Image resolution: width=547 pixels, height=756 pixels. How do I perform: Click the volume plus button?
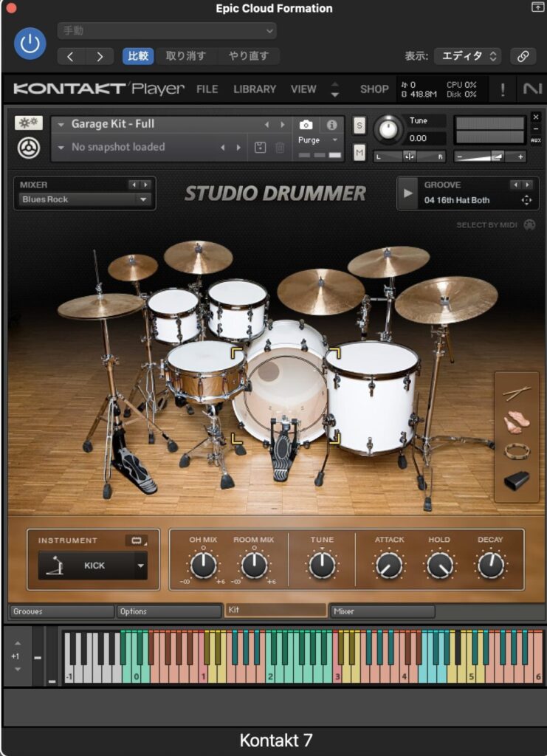(520, 157)
